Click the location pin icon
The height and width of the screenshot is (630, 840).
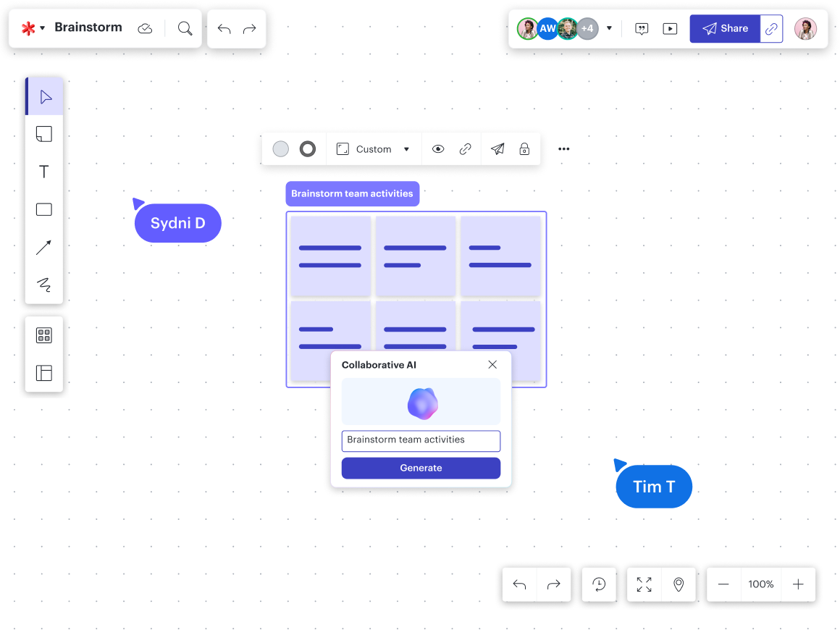point(679,584)
